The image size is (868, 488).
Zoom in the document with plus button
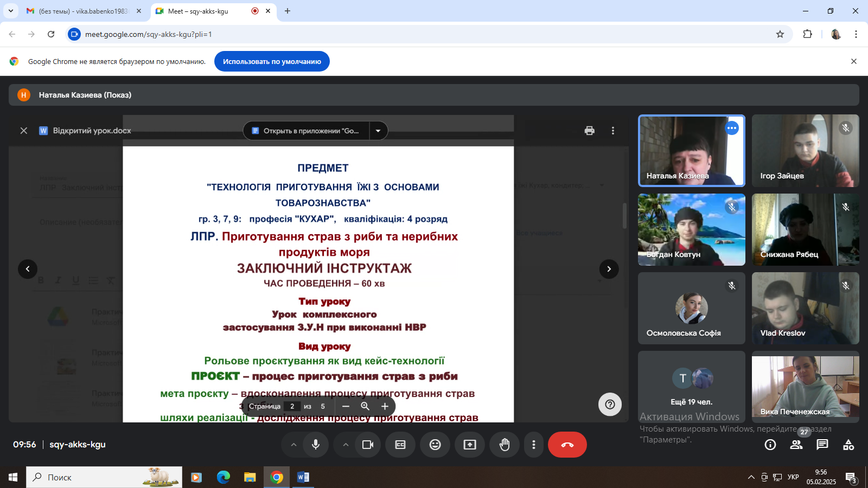tap(385, 406)
